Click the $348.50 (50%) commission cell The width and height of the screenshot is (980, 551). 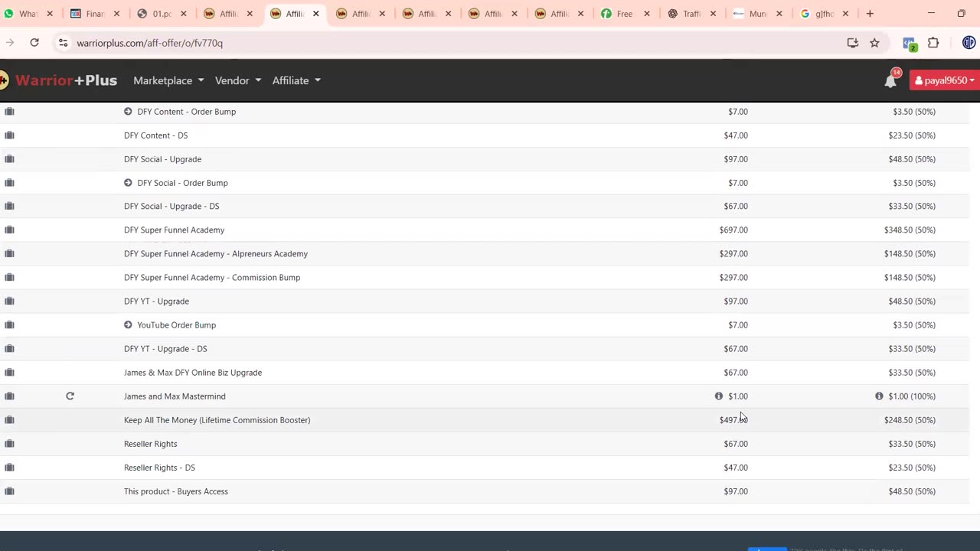click(910, 230)
